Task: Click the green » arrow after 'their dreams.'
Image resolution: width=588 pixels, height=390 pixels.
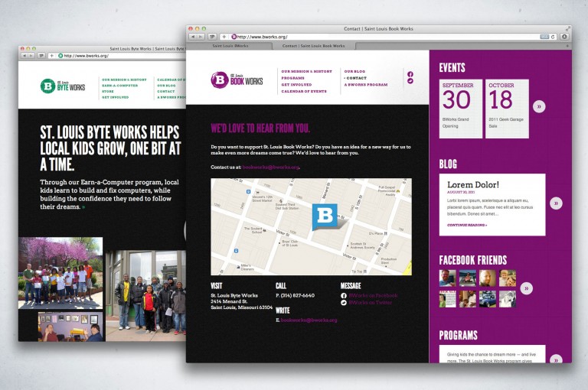Action: tap(83, 206)
